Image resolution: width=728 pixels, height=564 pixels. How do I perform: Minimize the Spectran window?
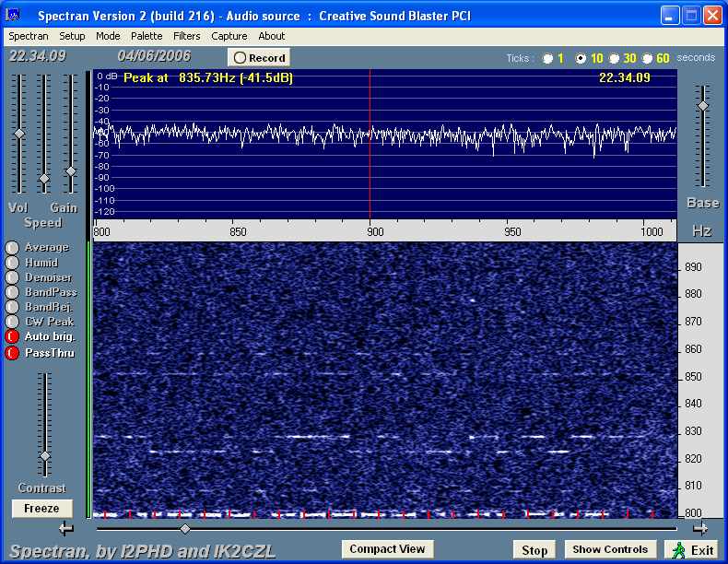(x=669, y=16)
